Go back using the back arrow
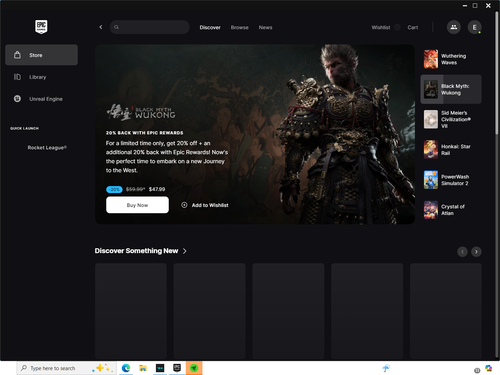This screenshot has width=500, height=375. pyautogui.click(x=101, y=27)
